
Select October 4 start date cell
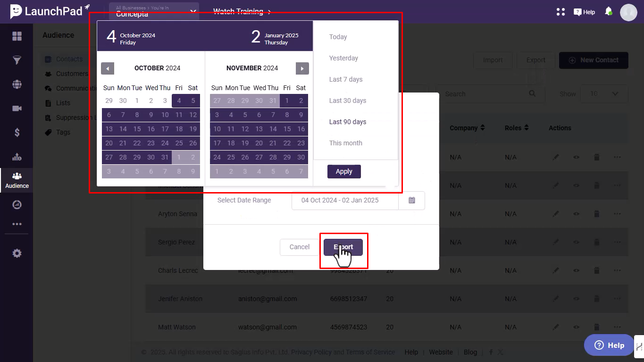pos(179,101)
